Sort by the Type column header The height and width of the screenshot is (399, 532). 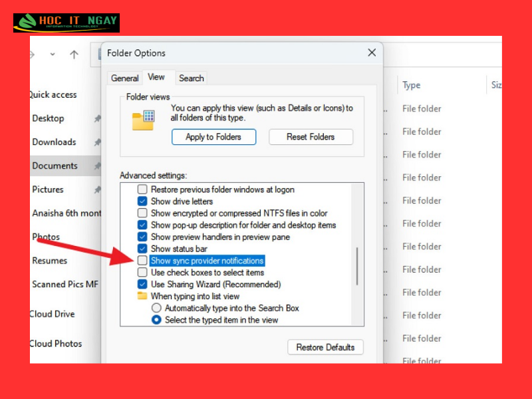click(x=411, y=85)
